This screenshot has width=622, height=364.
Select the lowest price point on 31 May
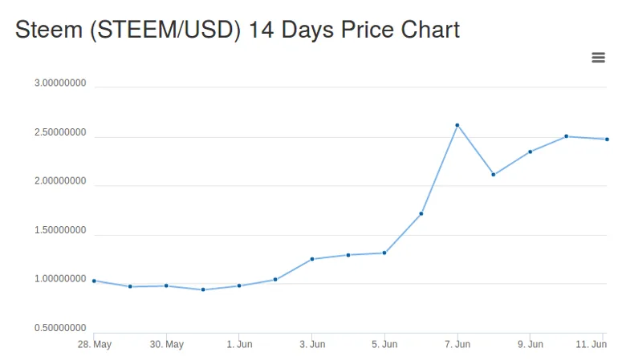203,289
